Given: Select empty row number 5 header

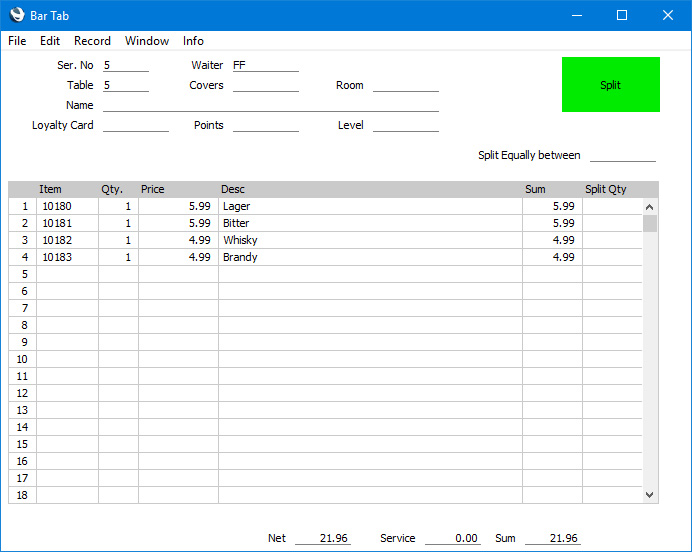Looking at the screenshot, I should coord(23,274).
